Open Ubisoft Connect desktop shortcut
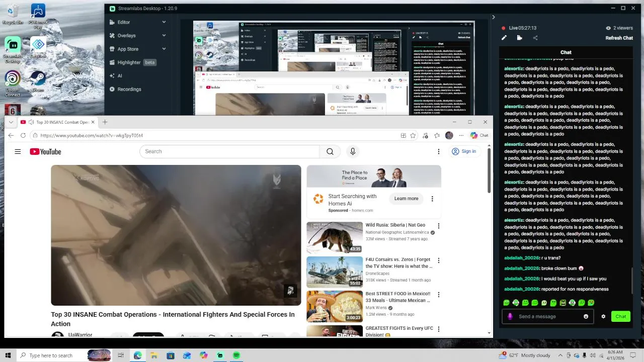This screenshot has height=362, width=644. (x=13, y=84)
